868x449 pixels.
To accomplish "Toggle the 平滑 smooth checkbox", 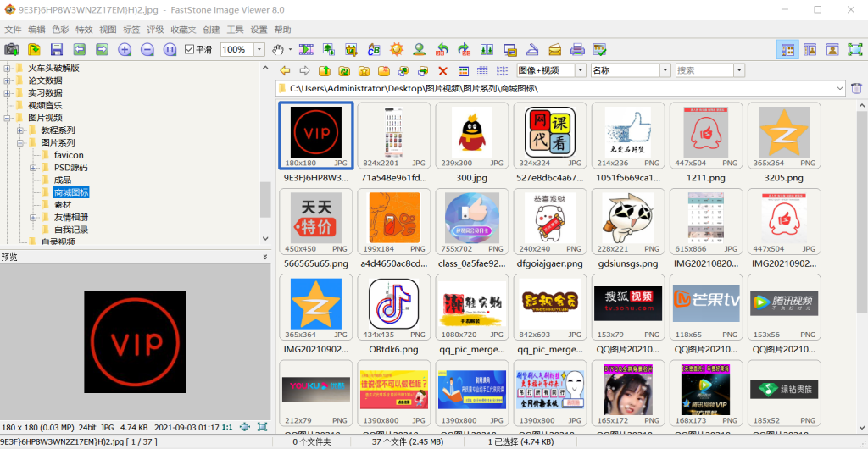I will [190, 50].
